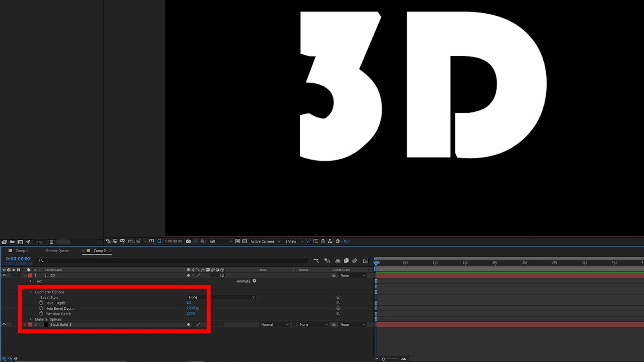
Task: Collapse the 3D text layer properties
Action: click(25, 276)
